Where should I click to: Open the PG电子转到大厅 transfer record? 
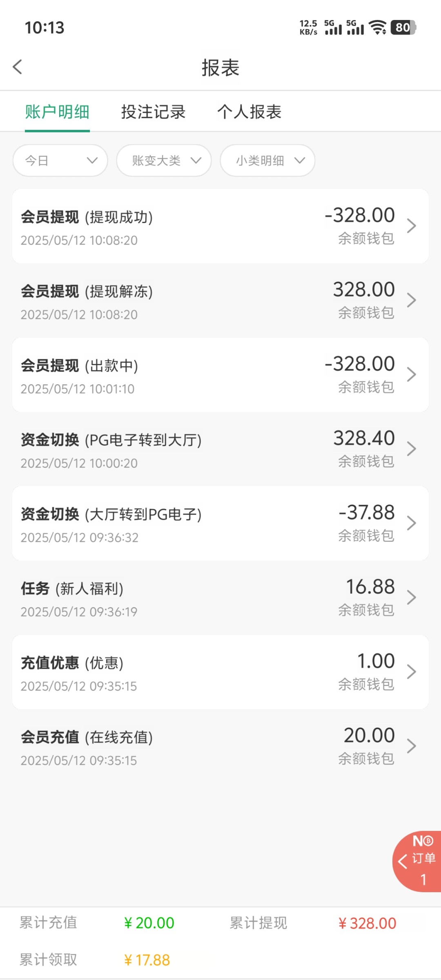[x=220, y=449]
